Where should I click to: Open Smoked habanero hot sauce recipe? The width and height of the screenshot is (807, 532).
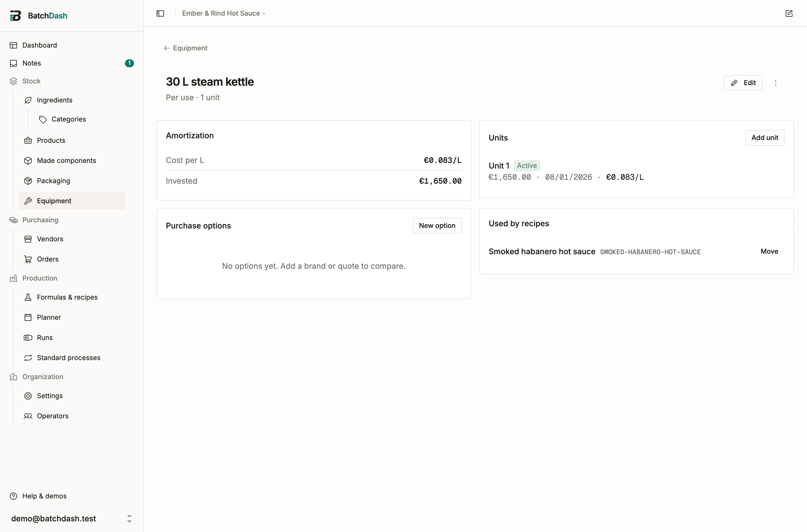point(542,251)
